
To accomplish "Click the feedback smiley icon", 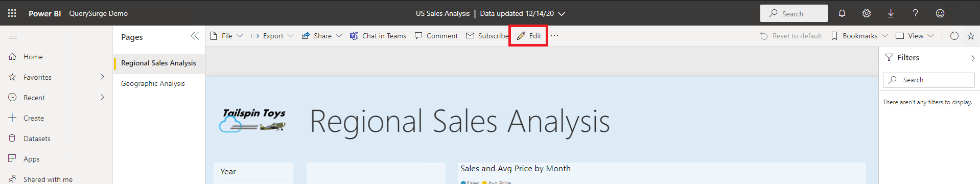I will [x=940, y=13].
